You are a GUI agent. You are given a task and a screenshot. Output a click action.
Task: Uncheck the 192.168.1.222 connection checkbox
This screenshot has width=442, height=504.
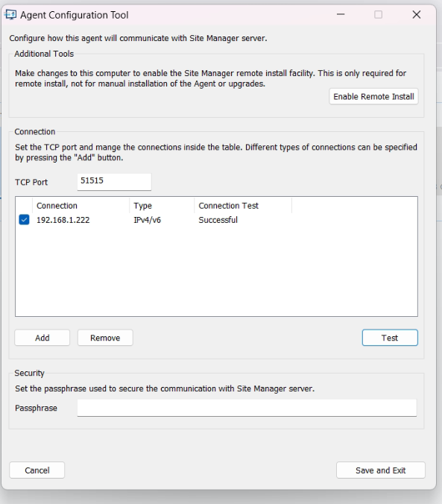(24, 220)
